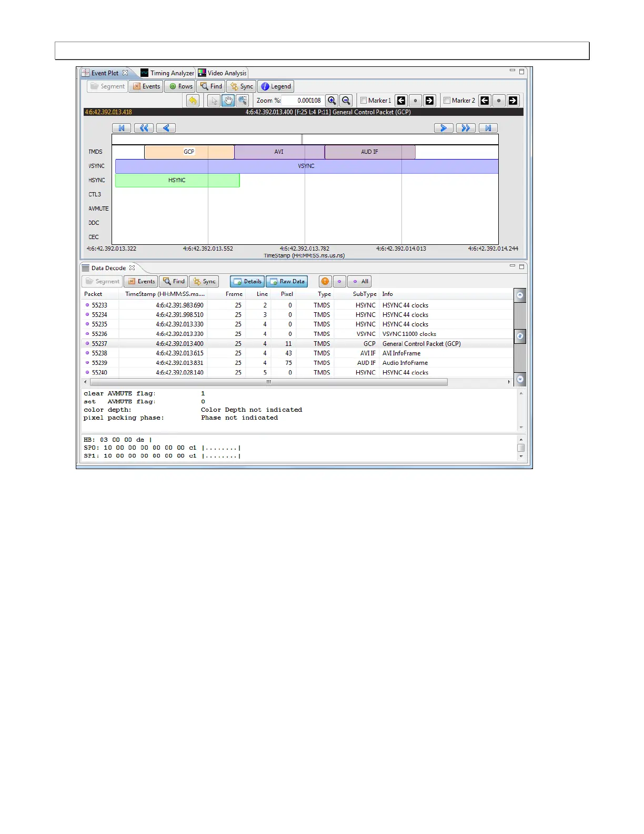Image resolution: width=644 pixels, height=834 pixels.
Task: Click the zoom out magnifier icon
Action: click(x=346, y=101)
